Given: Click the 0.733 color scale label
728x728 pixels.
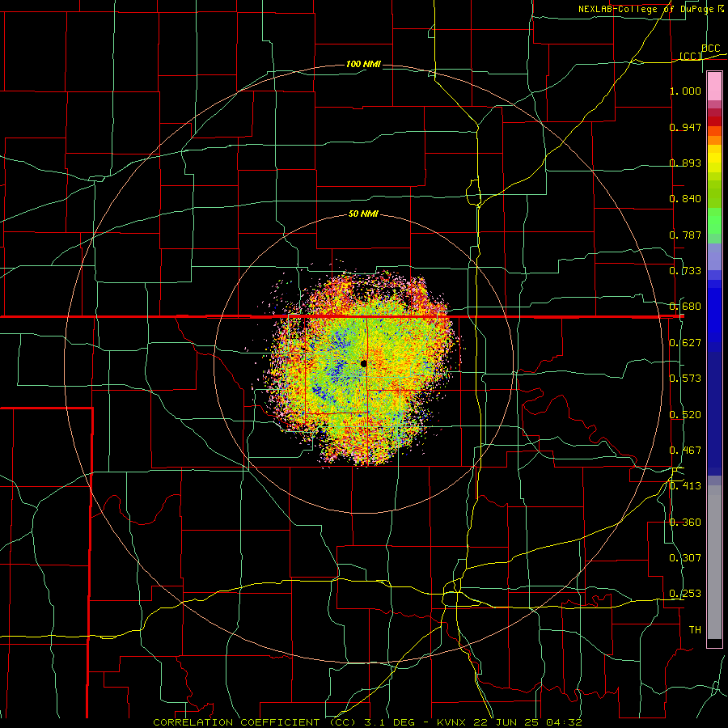Looking at the screenshot, I should tap(685, 271).
